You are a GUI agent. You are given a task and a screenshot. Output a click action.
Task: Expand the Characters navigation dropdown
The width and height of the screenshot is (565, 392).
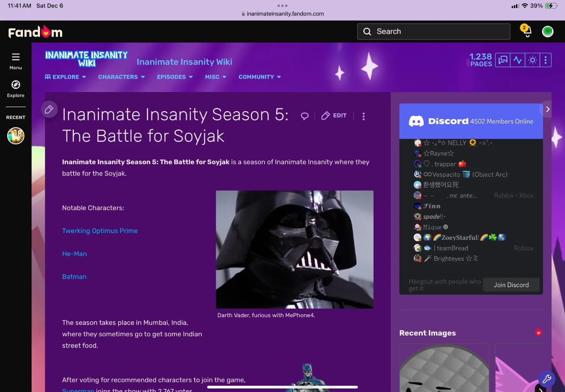click(x=121, y=77)
